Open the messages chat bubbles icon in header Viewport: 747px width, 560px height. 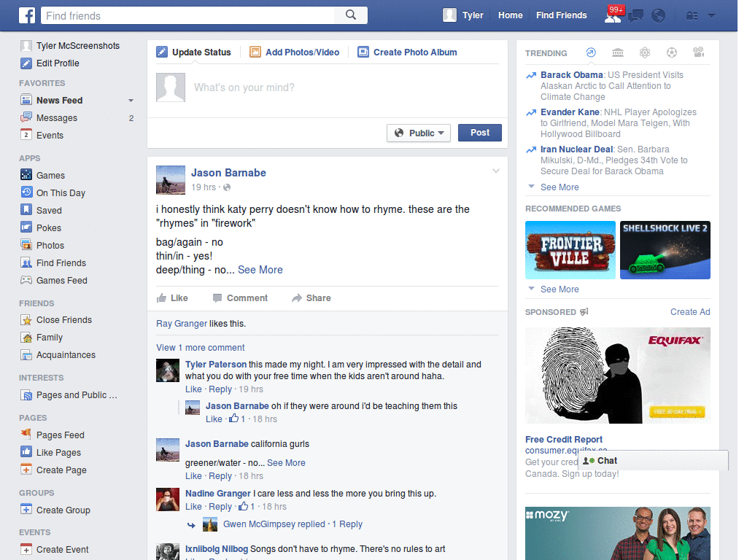(635, 16)
